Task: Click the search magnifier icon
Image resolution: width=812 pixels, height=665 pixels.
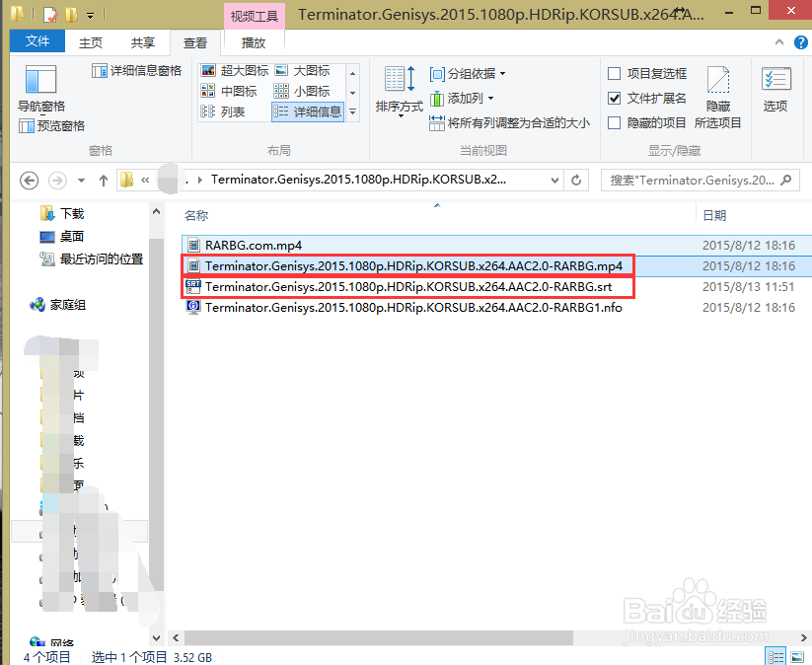Action: [x=786, y=181]
